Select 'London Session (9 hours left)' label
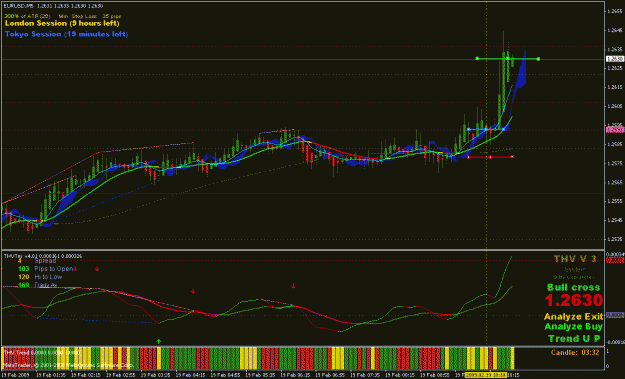This screenshot has width=625, height=379. pos(62,24)
